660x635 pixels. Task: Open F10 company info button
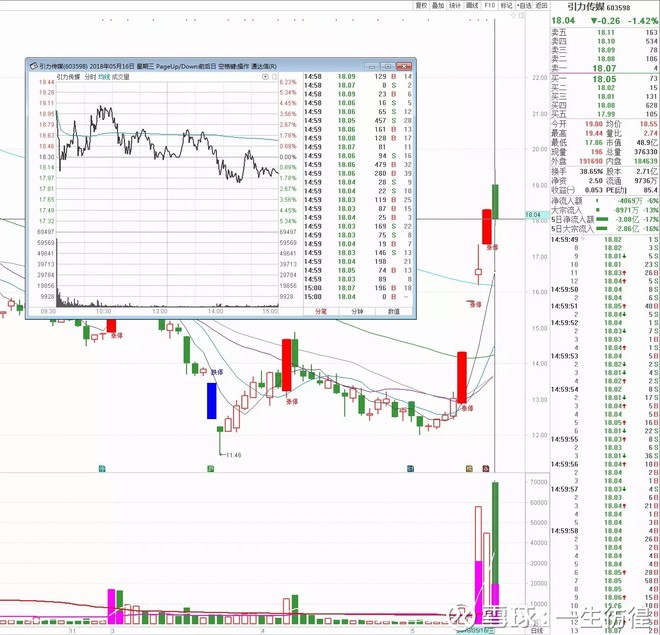(x=489, y=5)
